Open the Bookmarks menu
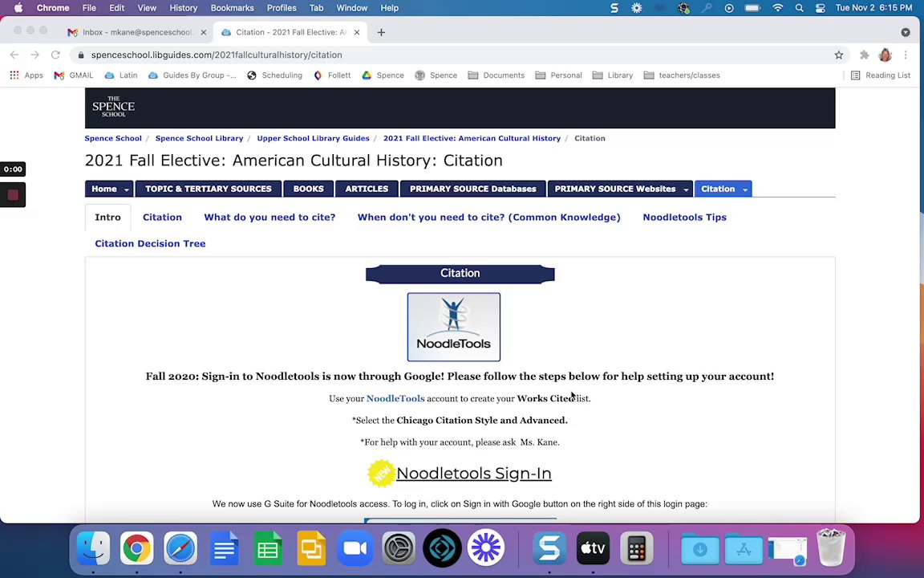 (x=232, y=8)
